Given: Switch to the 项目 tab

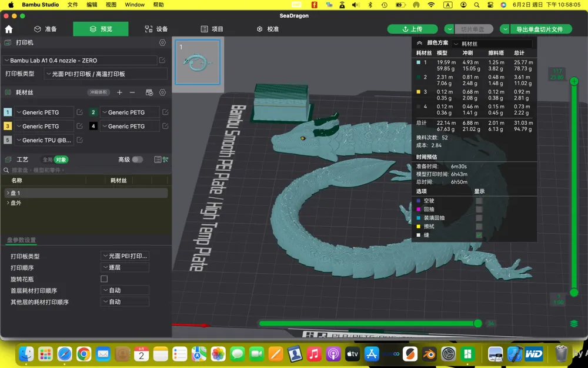Looking at the screenshot, I should click(212, 29).
